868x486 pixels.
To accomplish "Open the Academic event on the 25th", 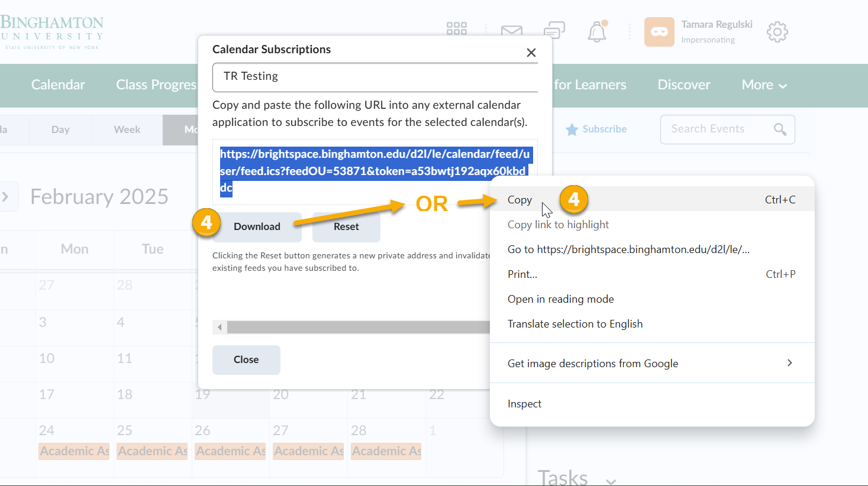I will pos(152,451).
